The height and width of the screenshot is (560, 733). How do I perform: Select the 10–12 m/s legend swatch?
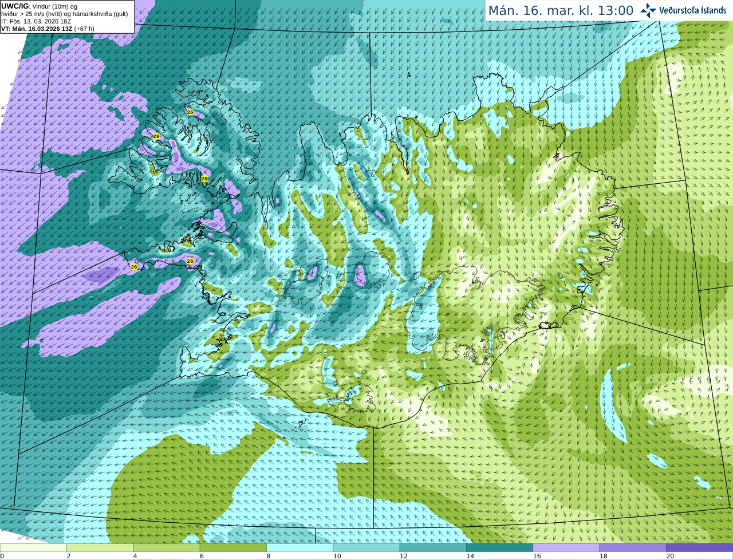366,548
